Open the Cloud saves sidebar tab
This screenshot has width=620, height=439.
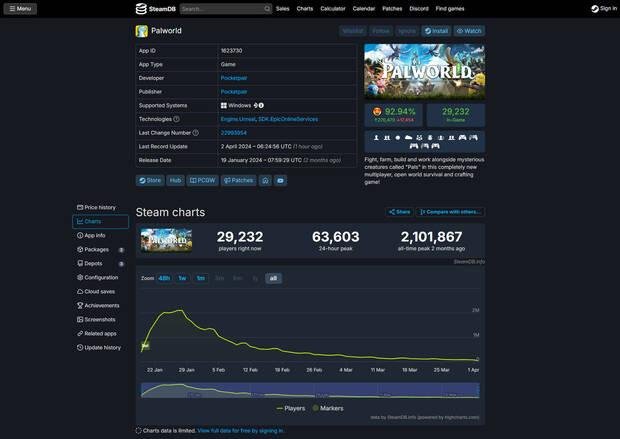click(100, 291)
